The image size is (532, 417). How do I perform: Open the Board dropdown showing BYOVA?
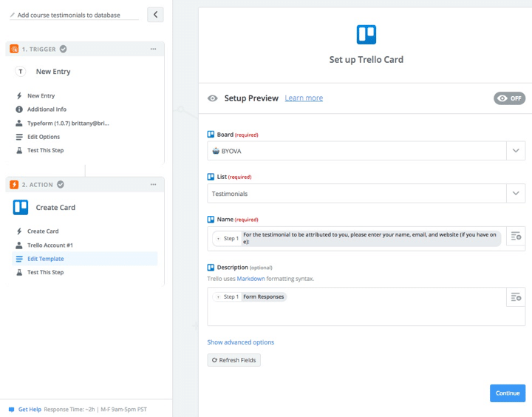click(366, 151)
